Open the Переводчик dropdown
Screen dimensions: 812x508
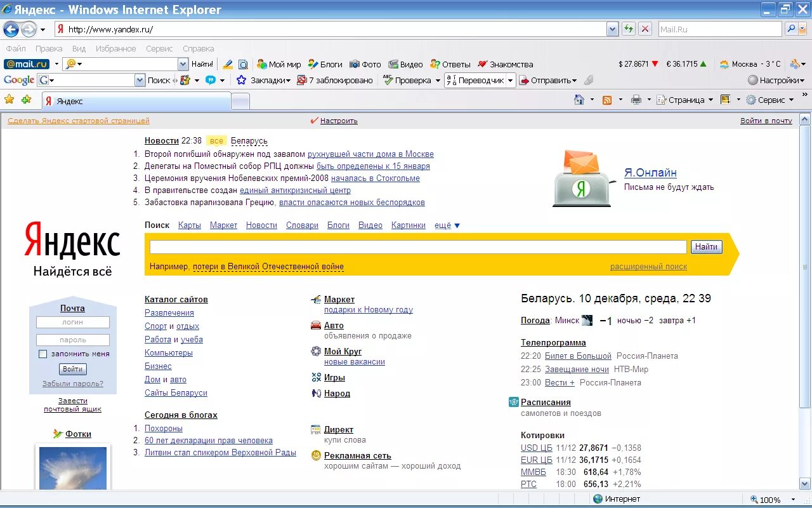coord(509,81)
